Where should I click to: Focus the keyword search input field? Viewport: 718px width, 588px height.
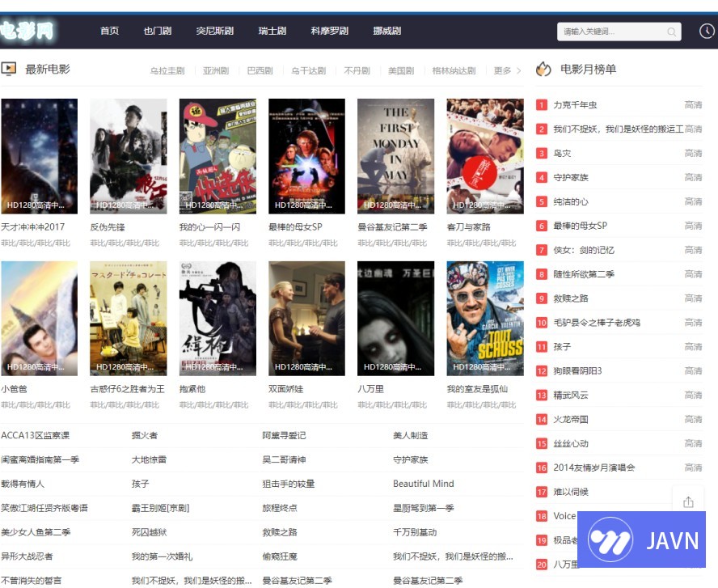pos(612,32)
